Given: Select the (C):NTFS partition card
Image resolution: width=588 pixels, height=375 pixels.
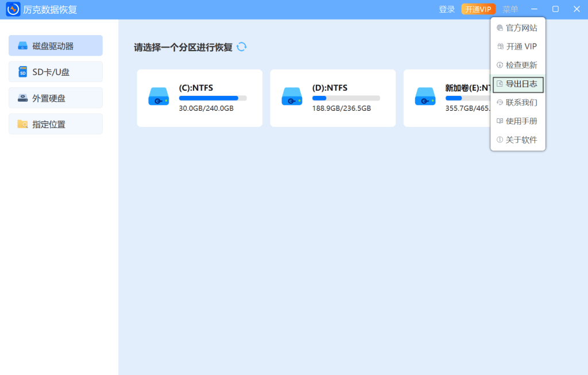Looking at the screenshot, I should 199,98.
